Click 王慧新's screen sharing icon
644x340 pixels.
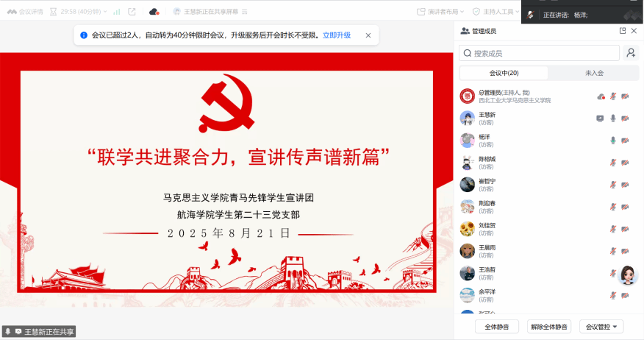click(x=600, y=118)
